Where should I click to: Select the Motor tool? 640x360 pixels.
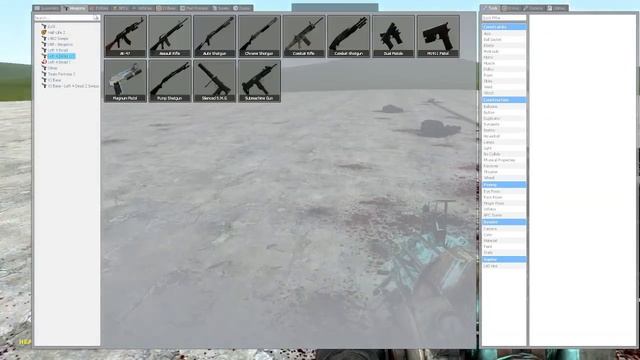(504, 58)
